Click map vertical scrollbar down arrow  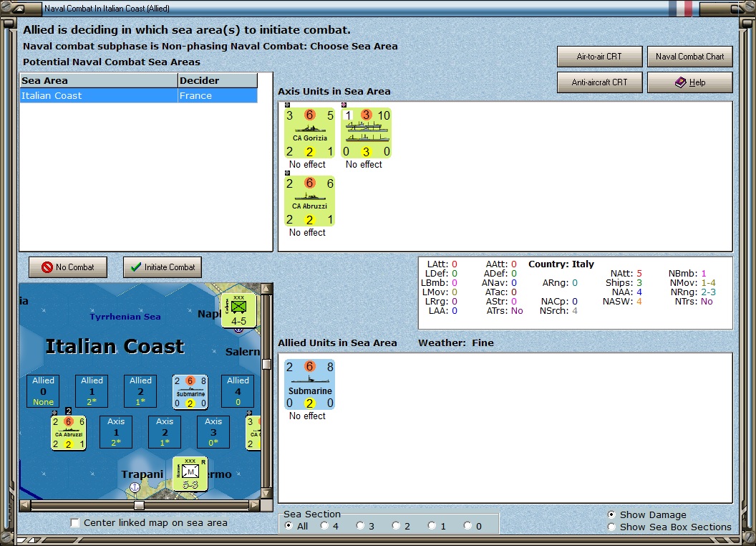tap(266, 494)
